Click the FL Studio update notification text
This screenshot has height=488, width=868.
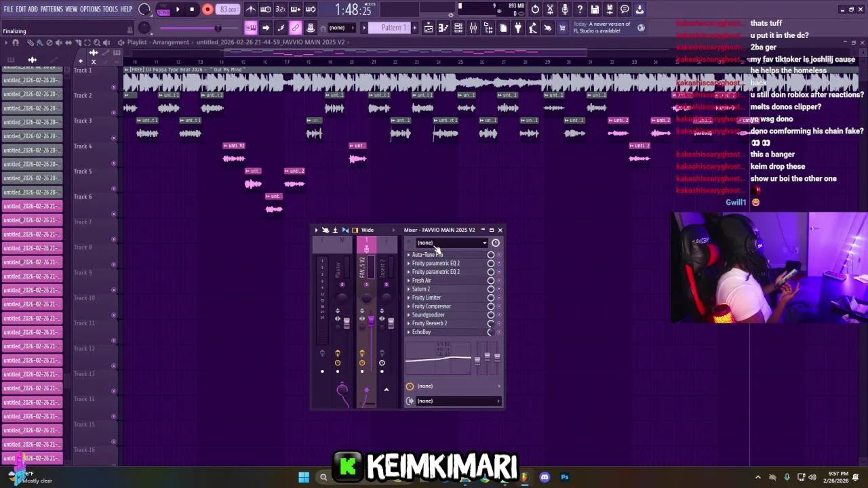tap(602, 28)
